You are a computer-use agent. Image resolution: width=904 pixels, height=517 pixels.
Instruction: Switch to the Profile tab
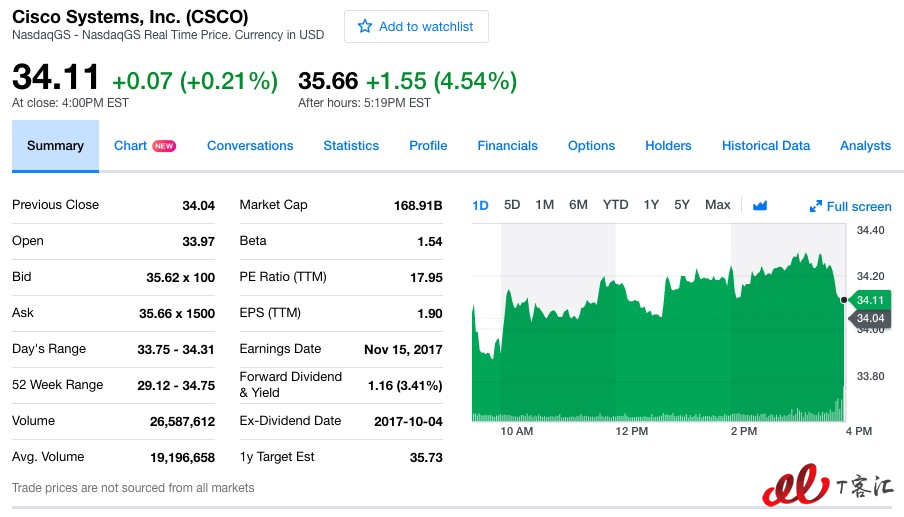428,146
